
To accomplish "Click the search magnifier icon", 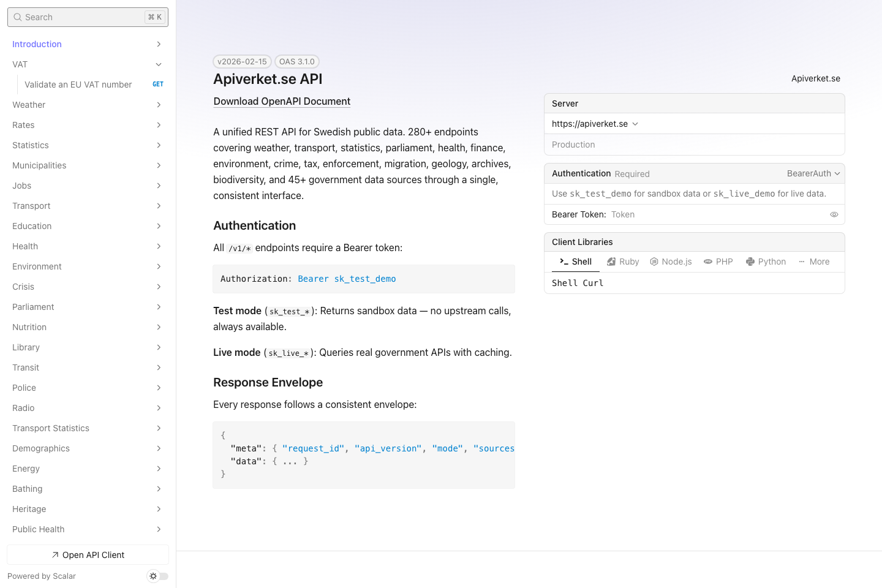I will click(17, 17).
